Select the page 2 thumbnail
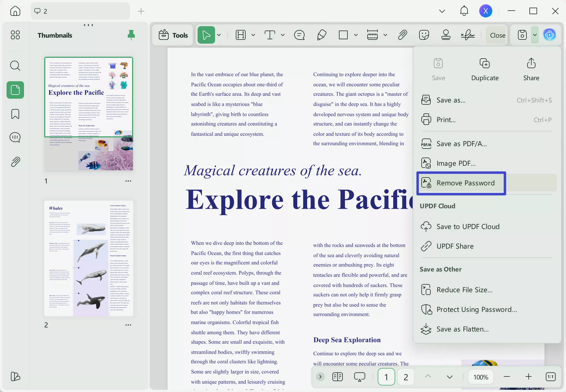The image size is (566, 392). tap(89, 258)
